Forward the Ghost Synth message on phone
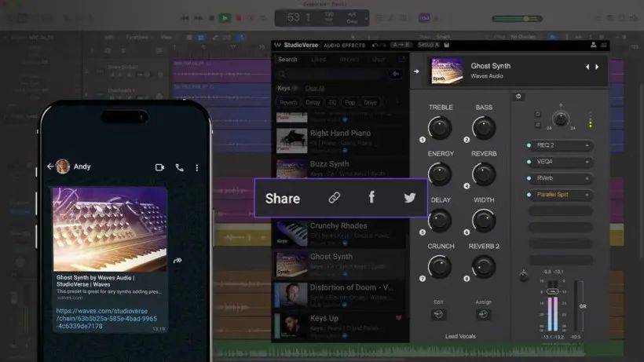This screenshot has height=362, width=644. 177,260
